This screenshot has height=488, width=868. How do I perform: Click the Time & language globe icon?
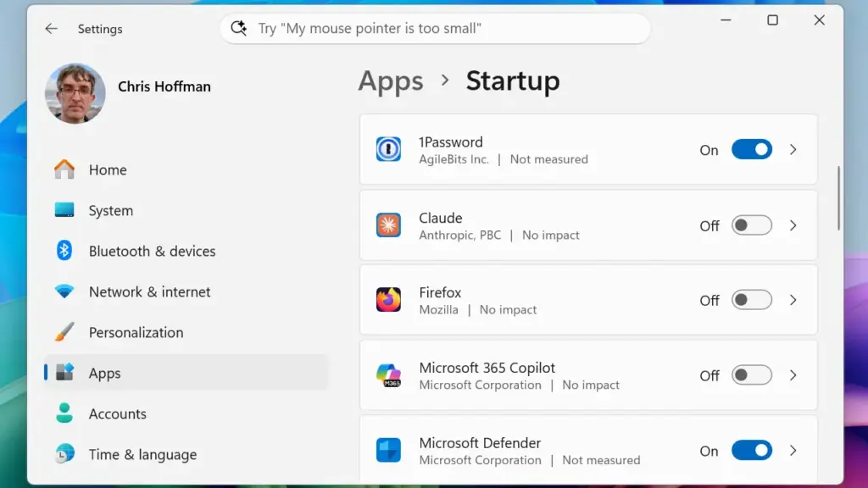(64, 454)
